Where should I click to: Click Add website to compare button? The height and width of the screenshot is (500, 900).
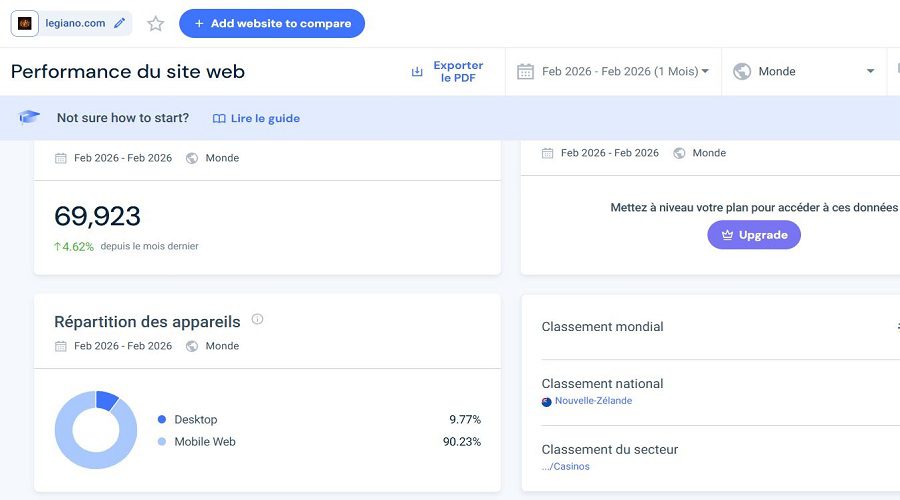272,24
